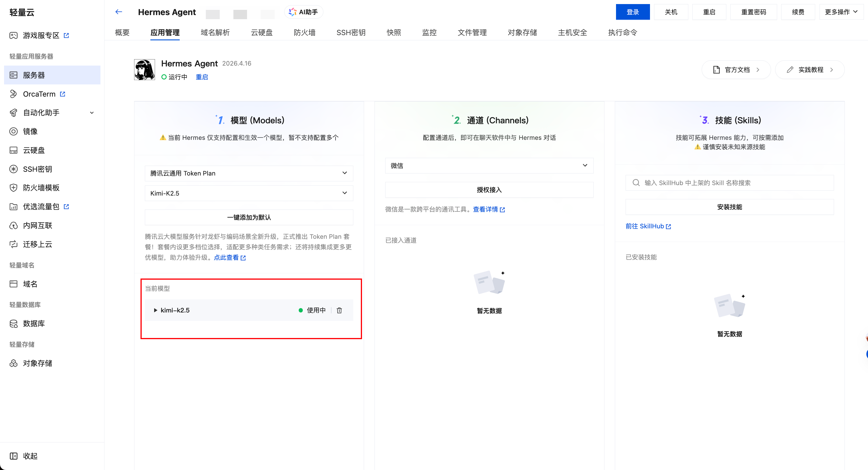Click the 实践教程 right chevron
The image size is (868, 470).
(832, 70)
